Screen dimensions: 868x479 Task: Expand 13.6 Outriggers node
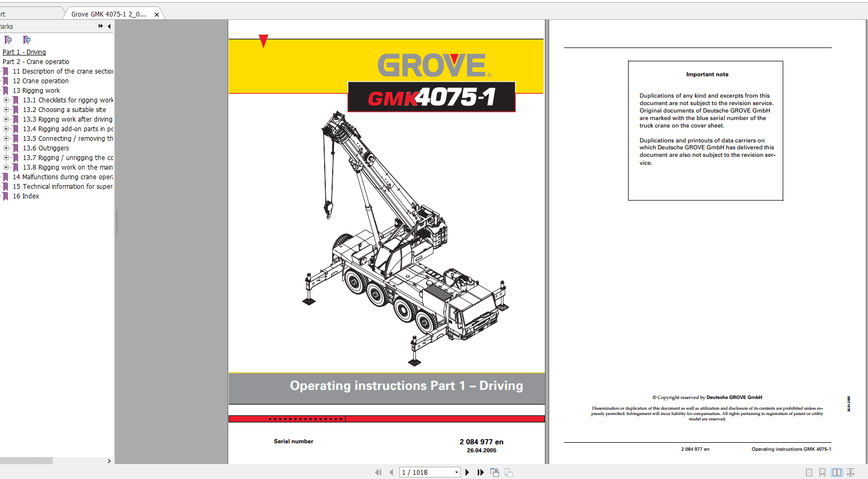[x=6, y=148]
